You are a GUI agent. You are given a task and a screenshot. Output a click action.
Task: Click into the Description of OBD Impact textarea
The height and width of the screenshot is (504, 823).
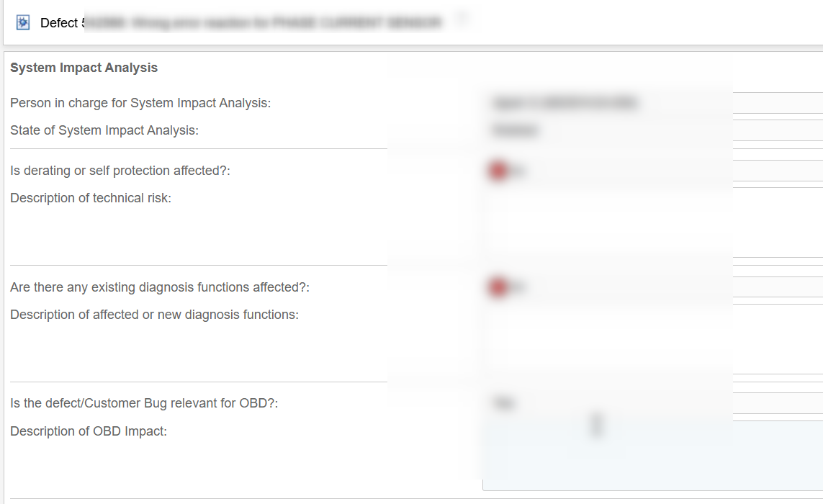click(652, 455)
